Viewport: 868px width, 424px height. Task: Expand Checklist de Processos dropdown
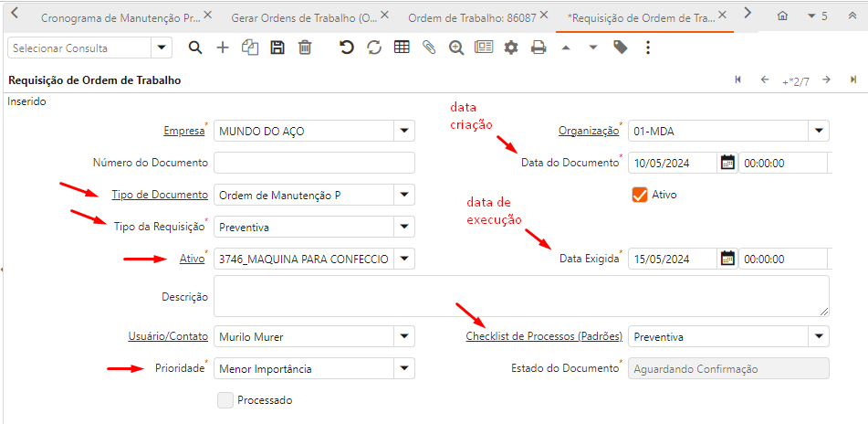pos(818,336)
